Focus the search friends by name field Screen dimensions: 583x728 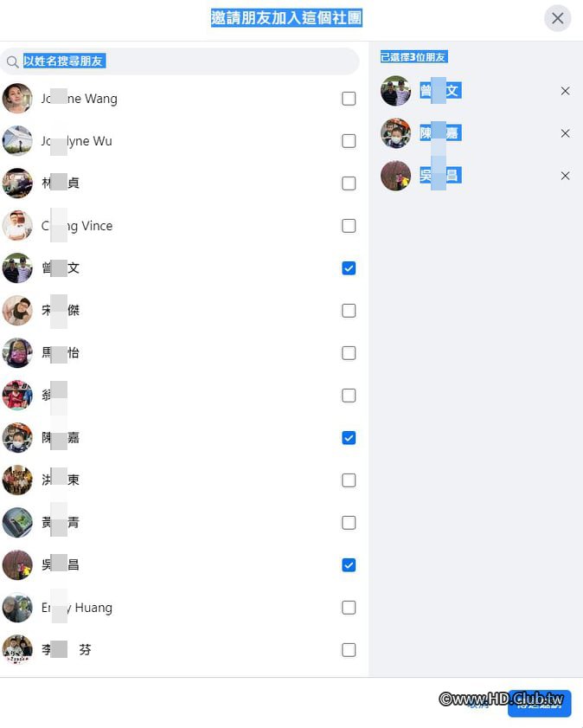(180, 61)
